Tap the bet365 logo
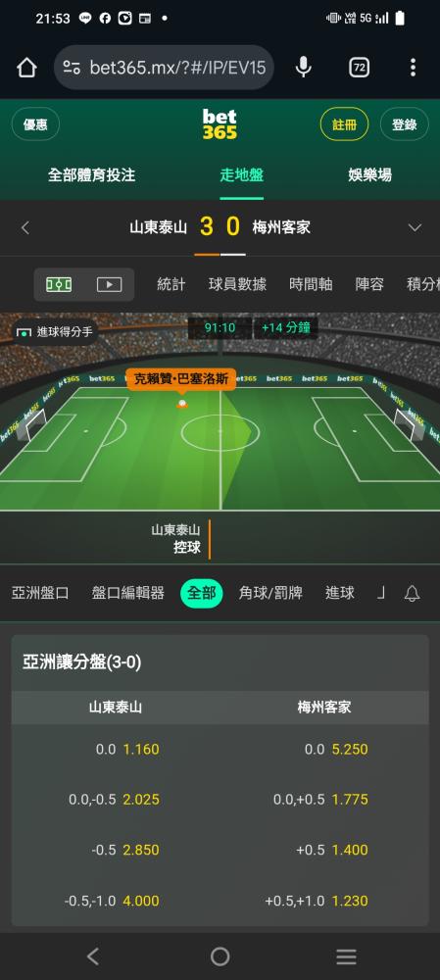The width and height of the screenshot is (440, 980). click(x=220, y=123)
